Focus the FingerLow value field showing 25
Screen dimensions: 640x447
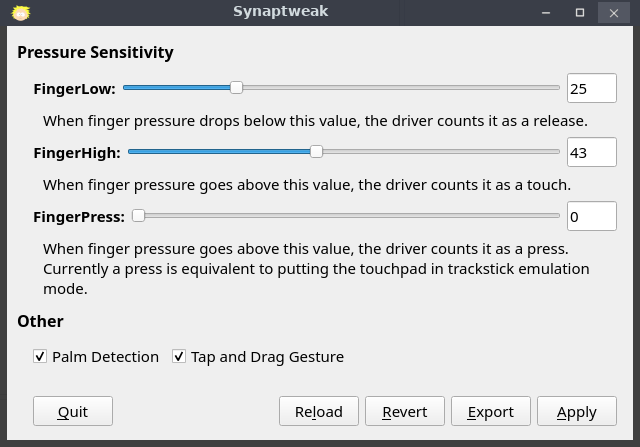[x=590, y=88]
